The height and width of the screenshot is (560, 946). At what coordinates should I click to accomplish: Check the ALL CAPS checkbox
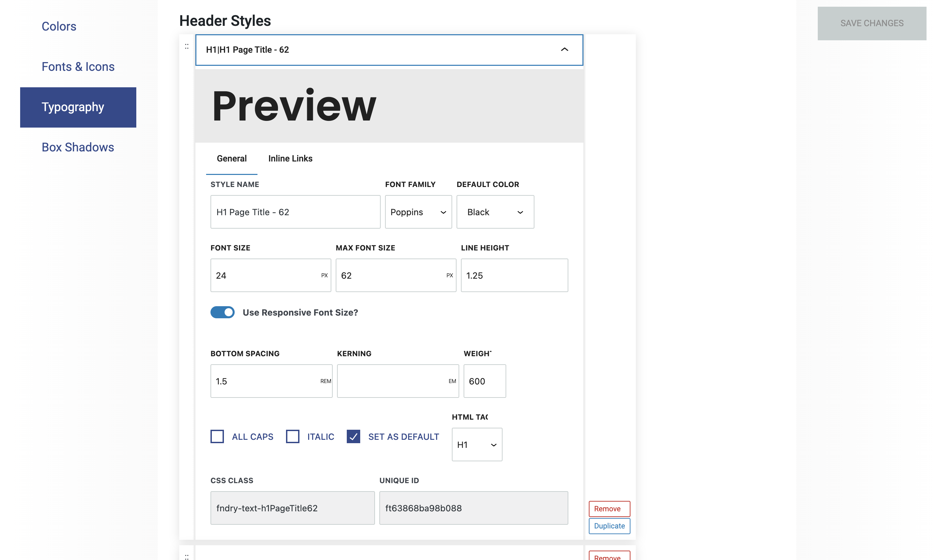(x=217, y=436)
